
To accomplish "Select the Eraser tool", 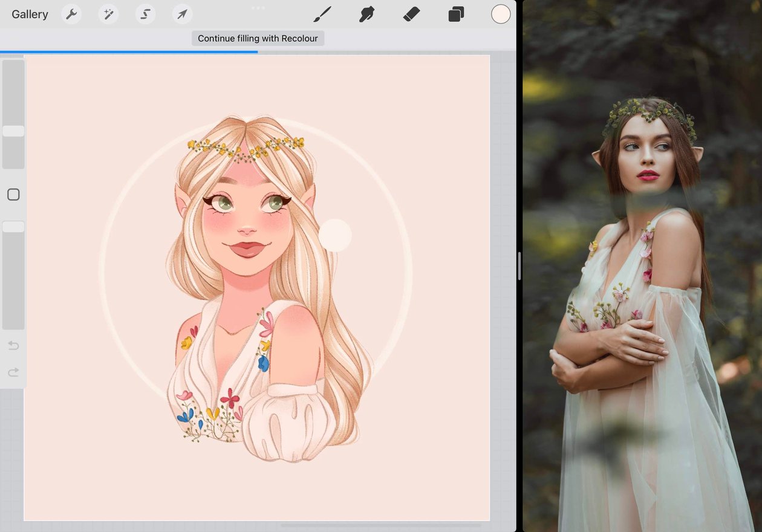I will 411,14.
